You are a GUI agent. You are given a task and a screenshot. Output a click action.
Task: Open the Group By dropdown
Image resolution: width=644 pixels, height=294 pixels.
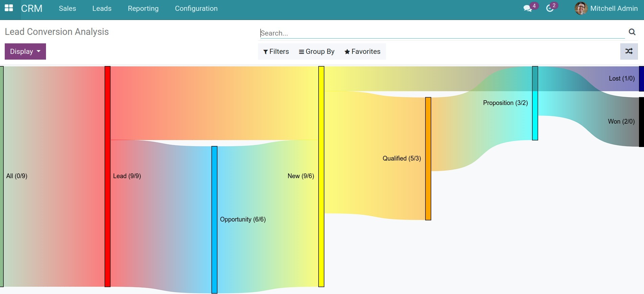(317, 51)
